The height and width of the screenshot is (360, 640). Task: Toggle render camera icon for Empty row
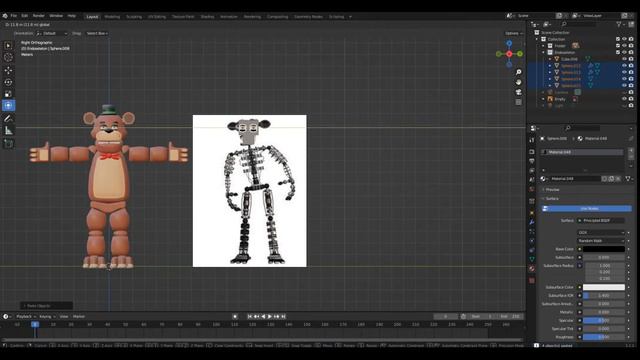click(x=631, y=99)
